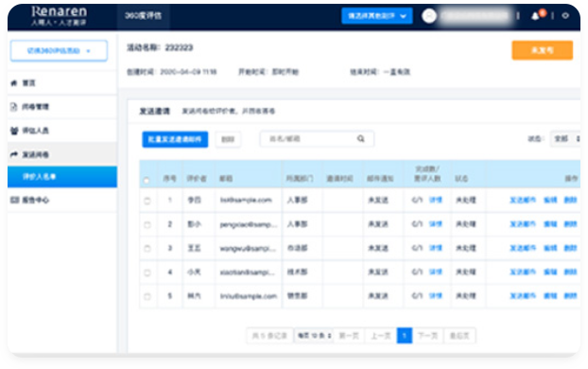Image resolution: width=588 pixels, height=369 pixels.
Task: Click the document icon for questionnaire management
Action: pos(14,107)
